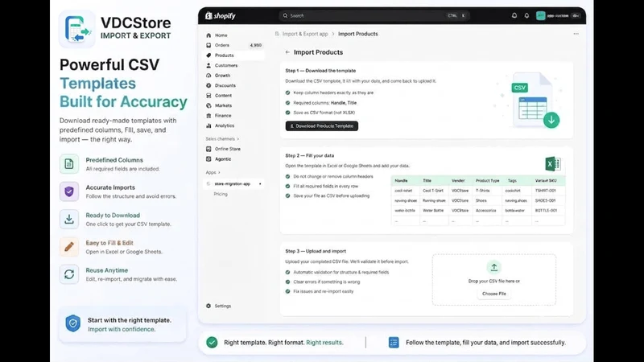Screen dimensions: 644x362
Task: Click the Content sidebar icon
Action: pos(208,95)
